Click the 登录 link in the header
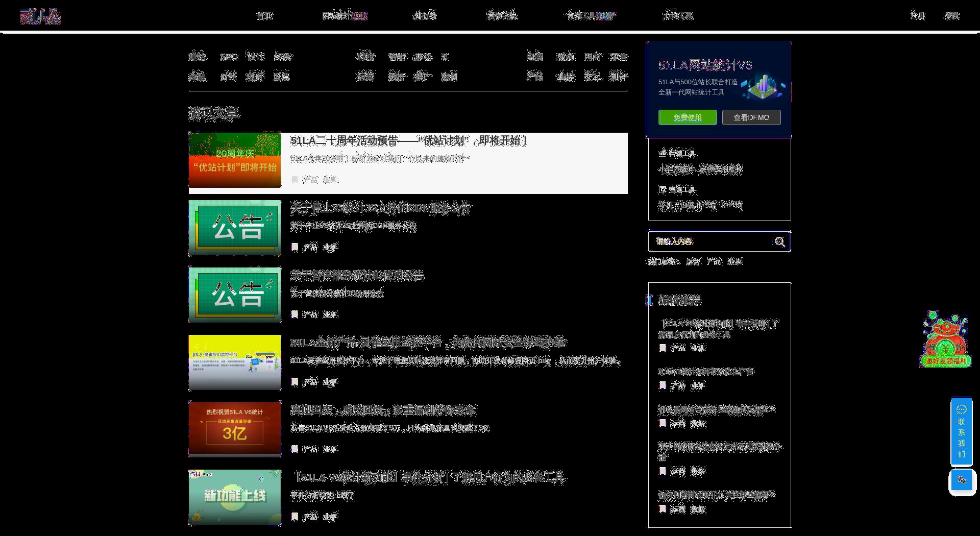 click(x=951, y=16)
